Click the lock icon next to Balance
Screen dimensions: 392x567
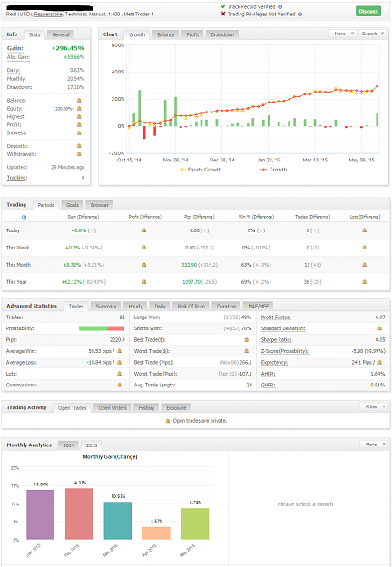tap(79, 101)
